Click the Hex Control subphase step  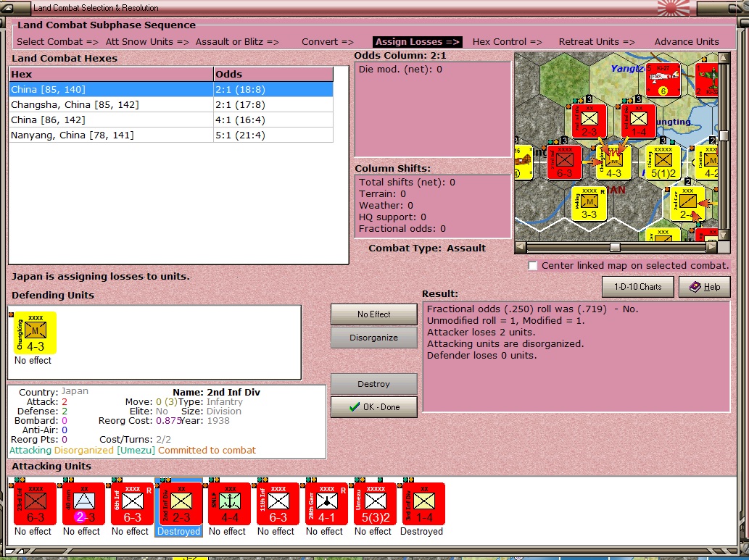click(x=508, y=42)
